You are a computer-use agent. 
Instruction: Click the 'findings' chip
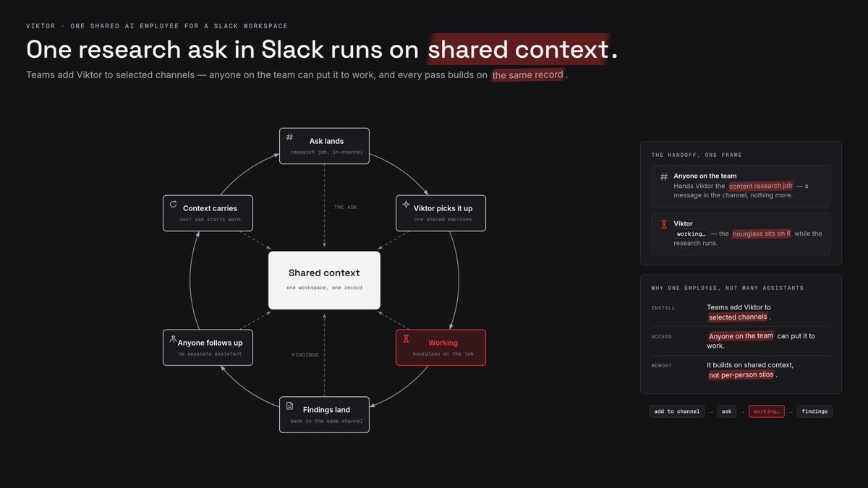(814, 411)
